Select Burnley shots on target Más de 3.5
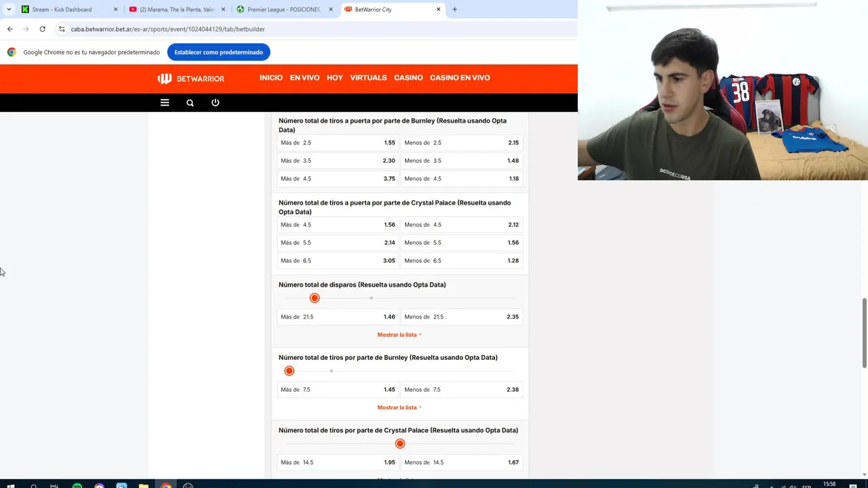Screen dimensions: 868x488 (x=338, y=161)
